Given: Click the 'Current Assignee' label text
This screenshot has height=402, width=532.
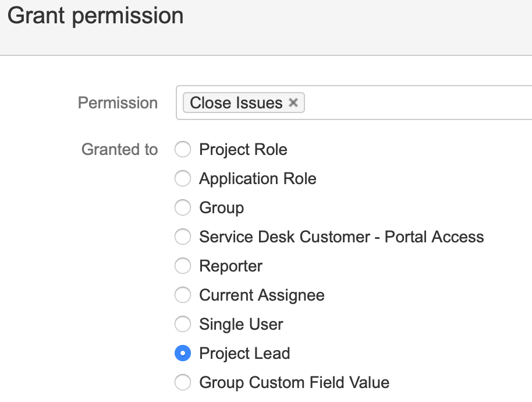Looking at the screenshot, I should [x=262, y=295].
